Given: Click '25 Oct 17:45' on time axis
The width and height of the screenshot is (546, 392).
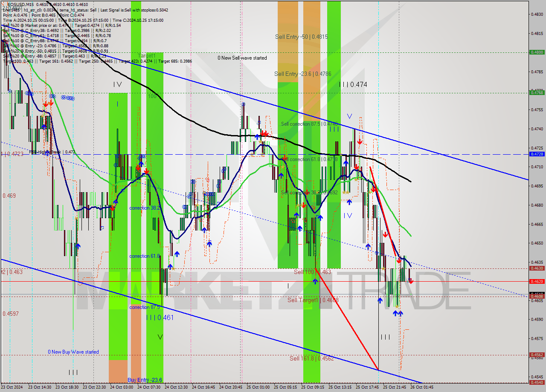Looking at the screenshot, I should [367, 387].
